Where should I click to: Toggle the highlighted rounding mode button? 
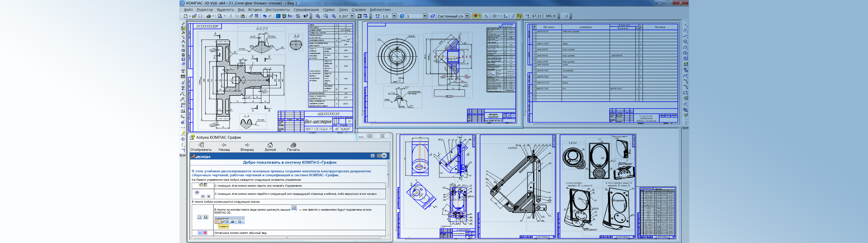point(519,16)
